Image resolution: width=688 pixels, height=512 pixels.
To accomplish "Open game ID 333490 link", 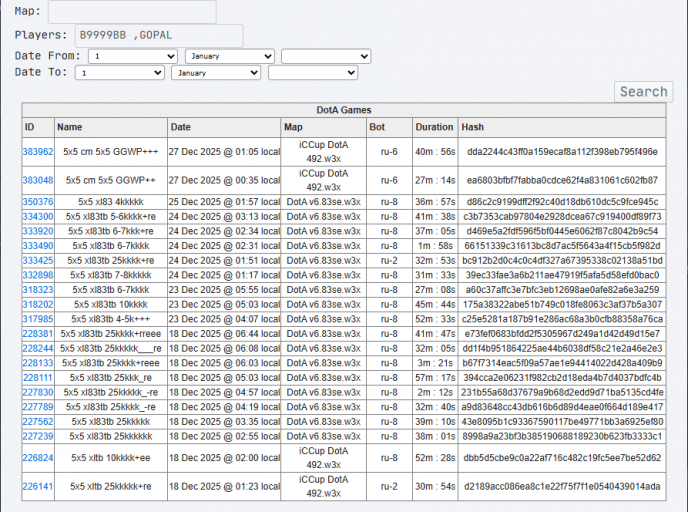I will [x=38, y=246].
